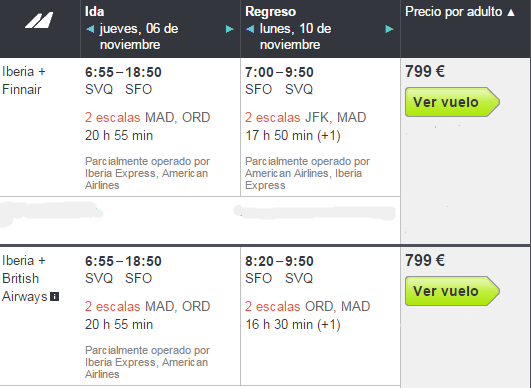Image resolution: width=531 pixels, height=388 pixels.
Task: Select return 7:00–9:50 SFO to SVQ flight
Action: pyautogui.click(x=279, y=72)
